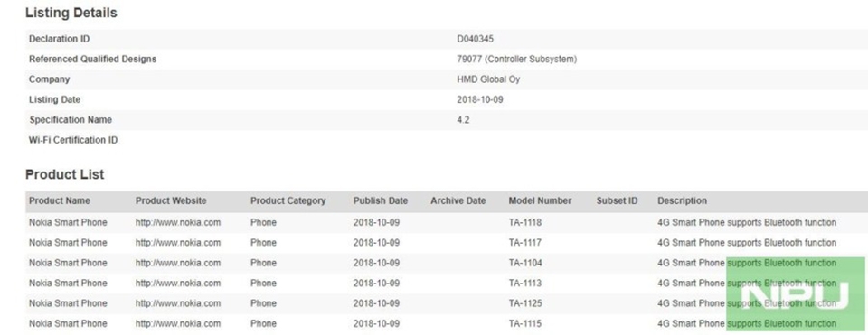Open nokia.com link for TA-1115
The image size is (868, 335).
[178, 323]
